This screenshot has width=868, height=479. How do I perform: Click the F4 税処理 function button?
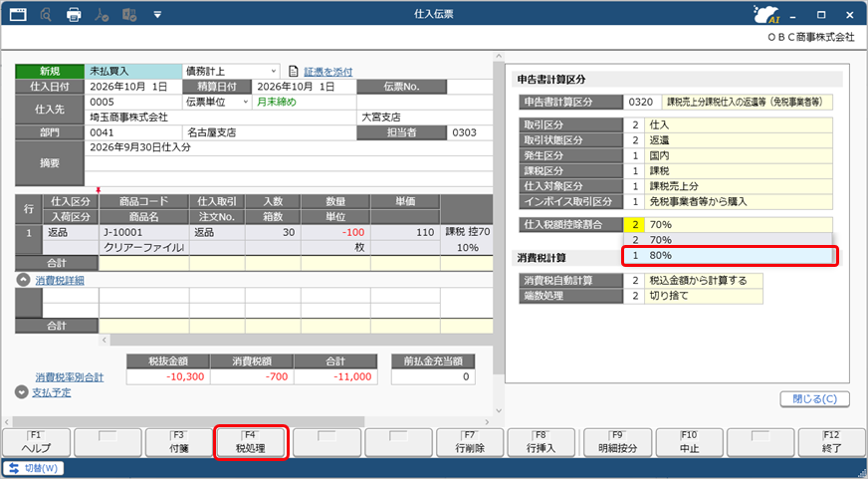[250, 442]
